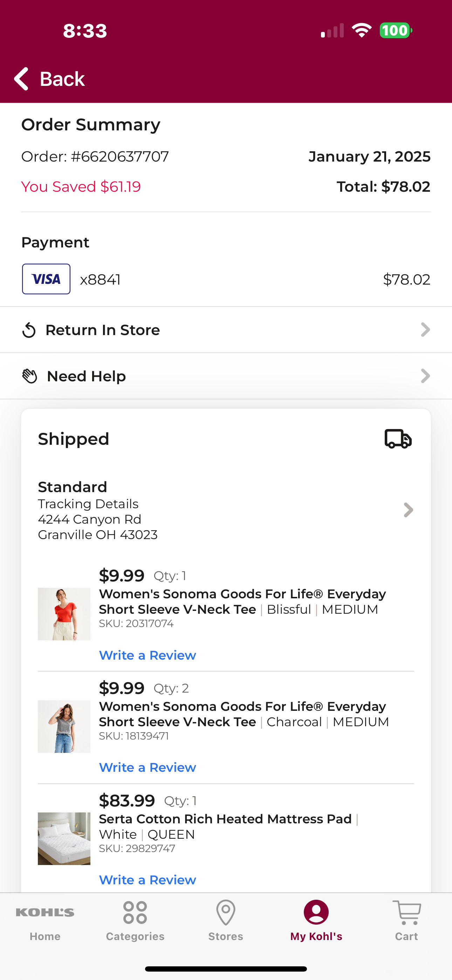Open the red Blissful tee thumbnail
Screen dimensions: 452x980
64,614
